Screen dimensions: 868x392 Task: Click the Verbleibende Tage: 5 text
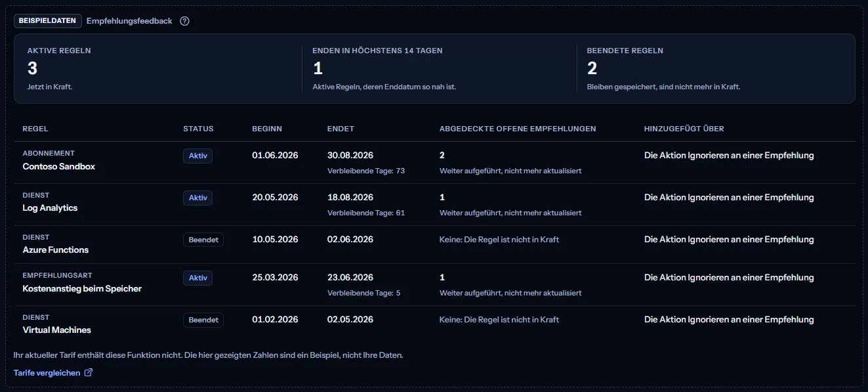click(x=364, y=293)
